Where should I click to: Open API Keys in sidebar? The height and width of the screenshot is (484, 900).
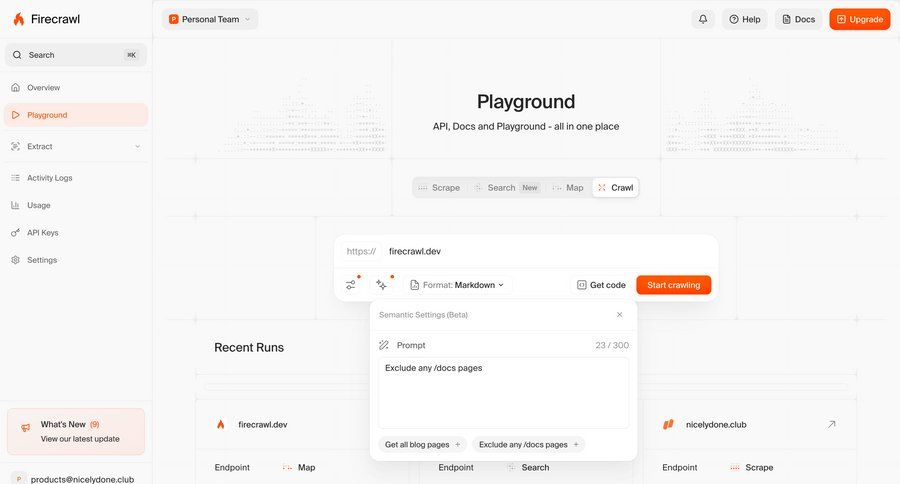pos(43,232)
